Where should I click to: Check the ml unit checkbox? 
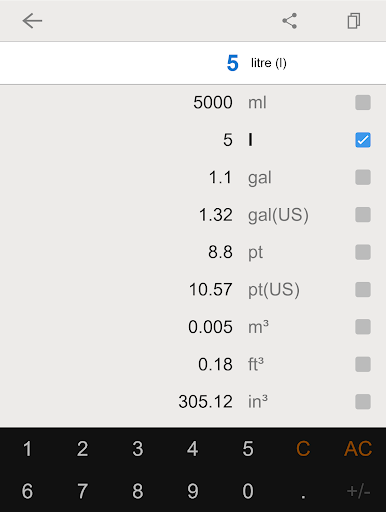tap(363, 102)
